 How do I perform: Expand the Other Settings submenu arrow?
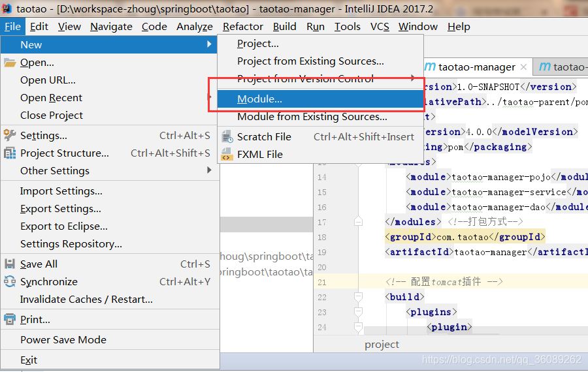click(209, 170)
